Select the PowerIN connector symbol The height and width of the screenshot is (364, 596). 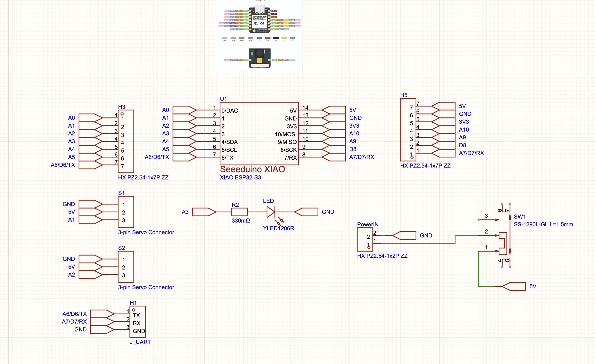coord(365,239)
